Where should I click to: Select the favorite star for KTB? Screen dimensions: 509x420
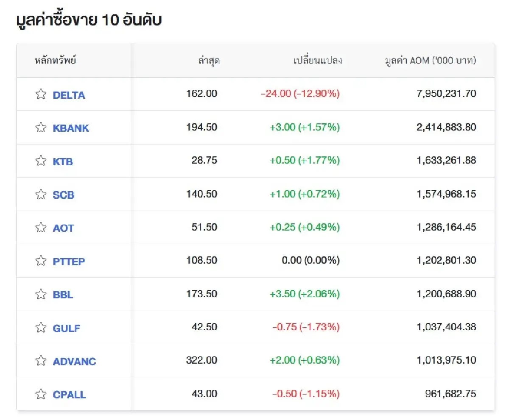tap(41, 161)
